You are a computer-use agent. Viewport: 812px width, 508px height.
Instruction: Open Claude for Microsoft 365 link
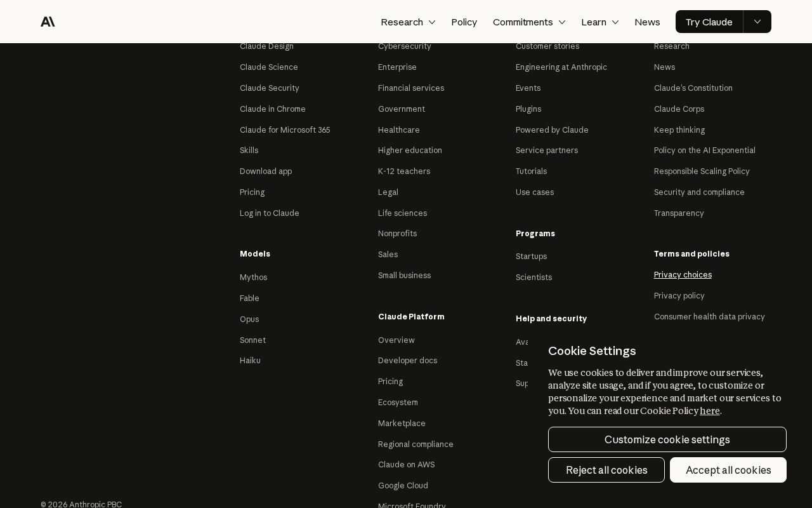(x=285, y=130)
